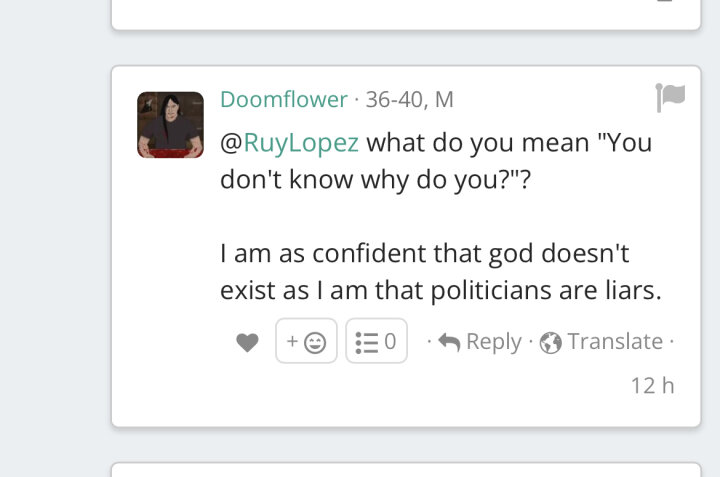Click the "politicians are liars" paragraph
This screenshot has width=720, height=477.
pyautogui.click(x=441, y=272)
